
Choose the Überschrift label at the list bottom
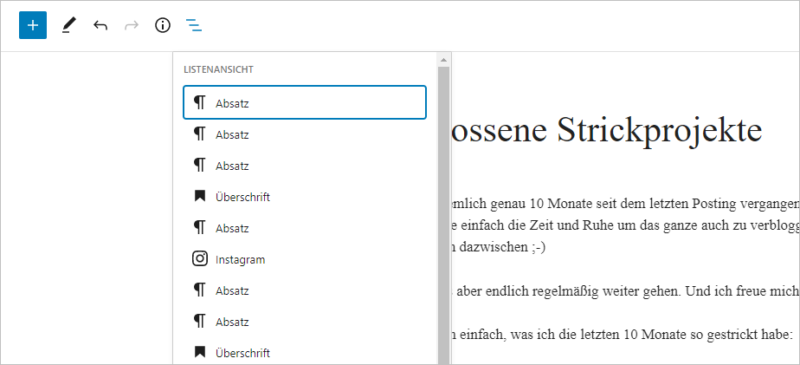tap(242, 353)
